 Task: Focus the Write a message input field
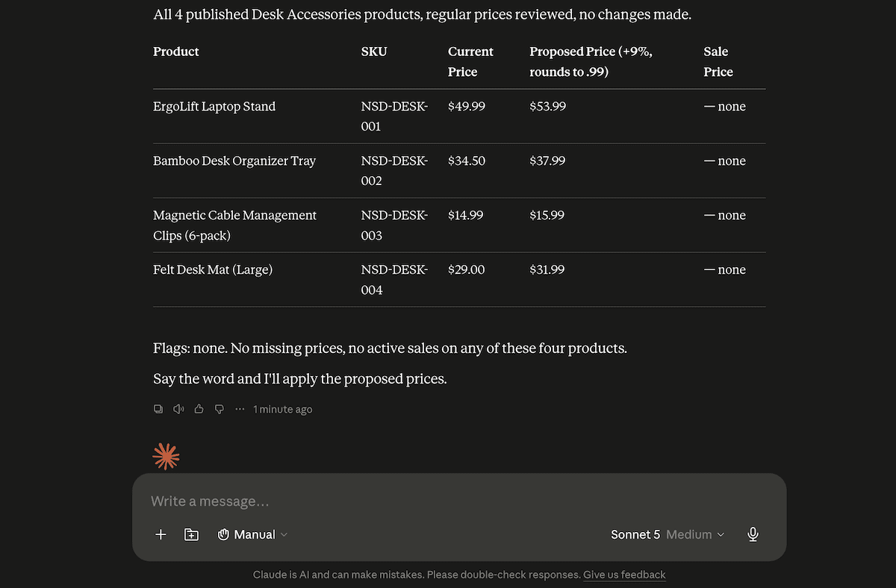tap(459, 501)
